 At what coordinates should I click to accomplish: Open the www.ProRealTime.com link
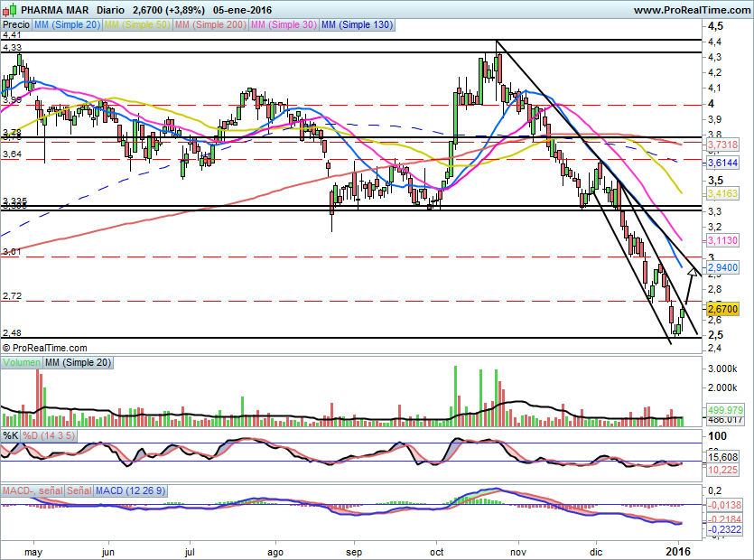point(691,10)
